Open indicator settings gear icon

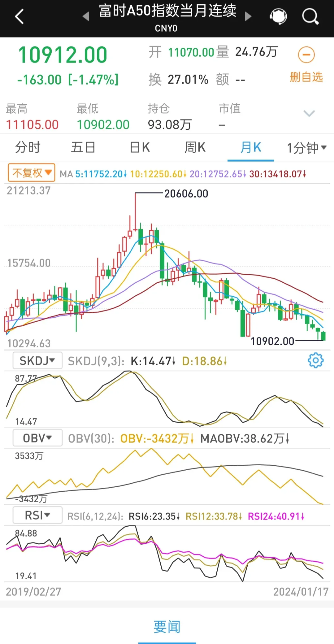[315, 360]
